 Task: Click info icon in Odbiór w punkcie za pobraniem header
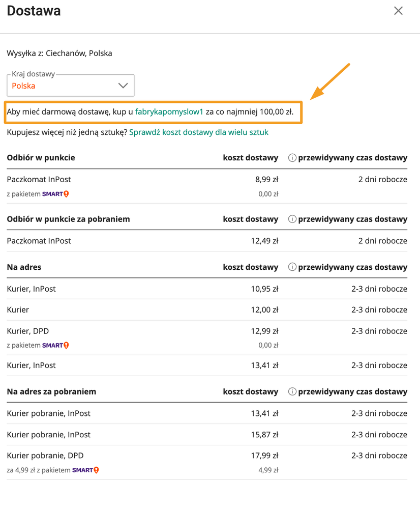[x=292, y=219]
